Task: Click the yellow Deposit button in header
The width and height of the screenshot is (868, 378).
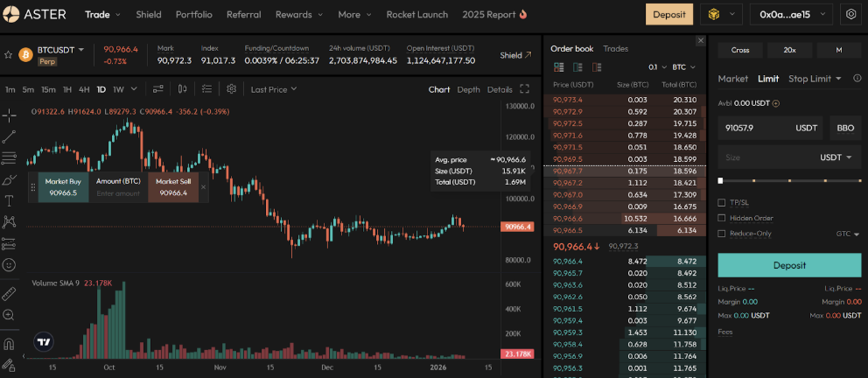Action: [x=669, y=14]
